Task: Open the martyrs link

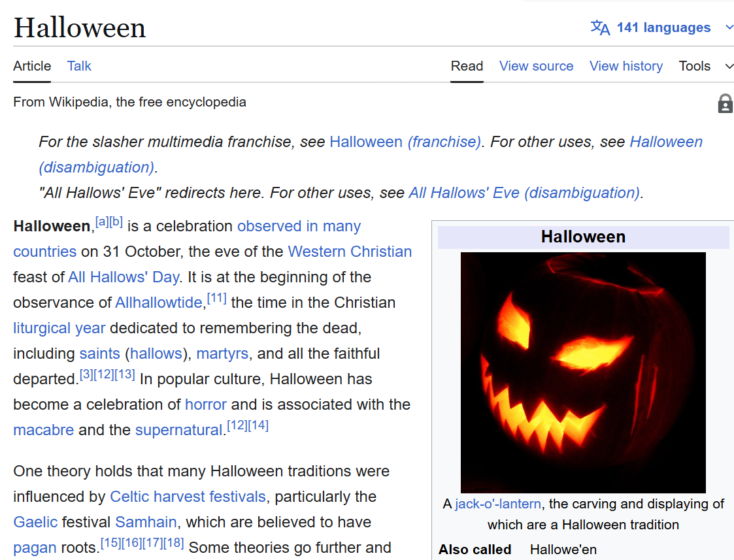Action: point(222,354)
